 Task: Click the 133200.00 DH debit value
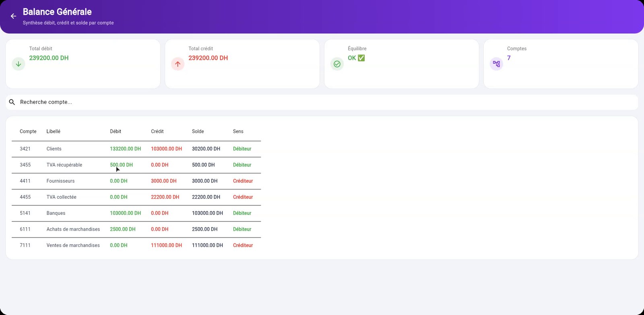[126, 149]
